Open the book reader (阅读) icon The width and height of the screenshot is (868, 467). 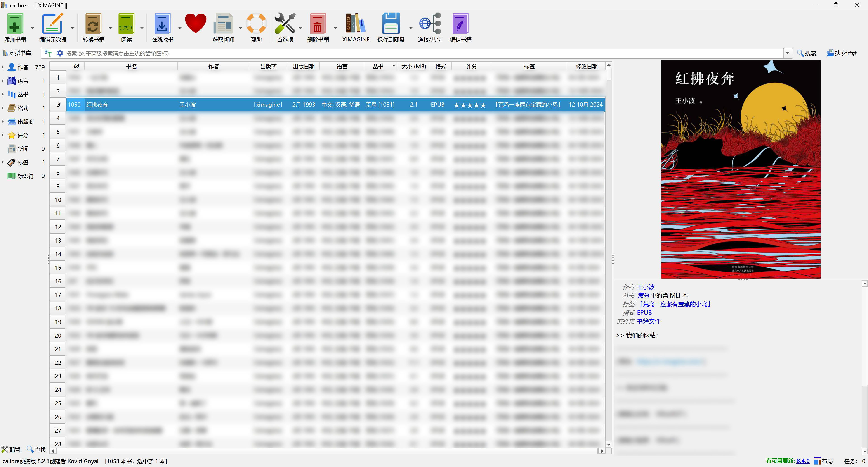126,24
